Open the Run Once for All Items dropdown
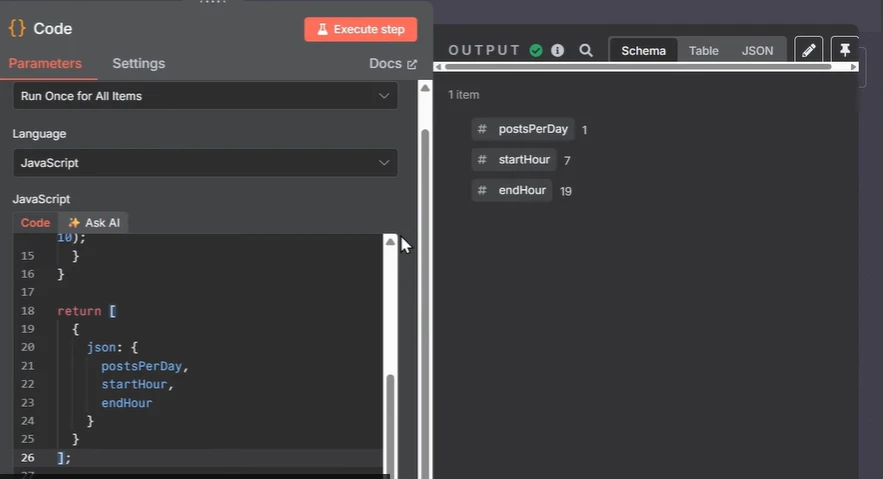The width and height of the screenshot is (883, 479). [205, 96]
